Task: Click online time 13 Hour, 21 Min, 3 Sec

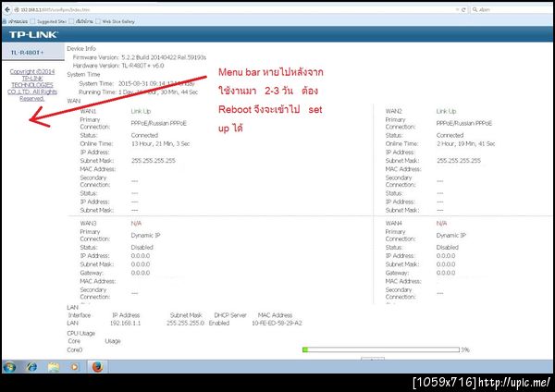Action: click(160, 143)
